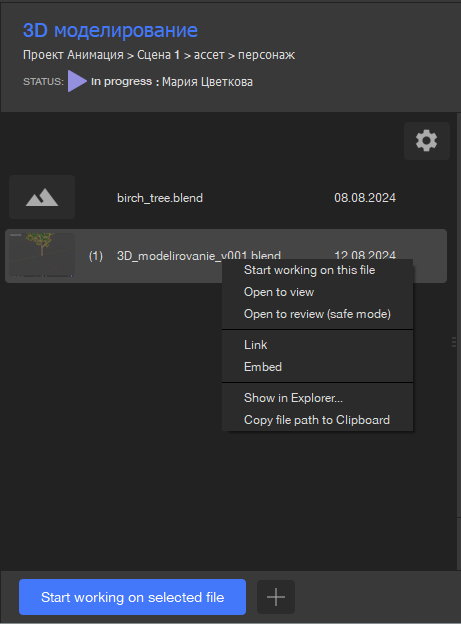Choose Start working on this file
Screen dimensions: 461x624
[309, 270]
